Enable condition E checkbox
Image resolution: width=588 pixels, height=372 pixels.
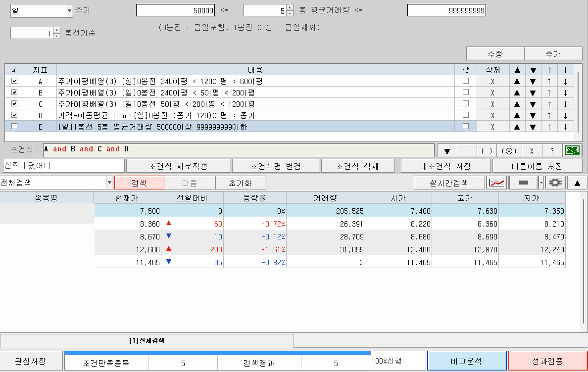[x=14, y=126]
